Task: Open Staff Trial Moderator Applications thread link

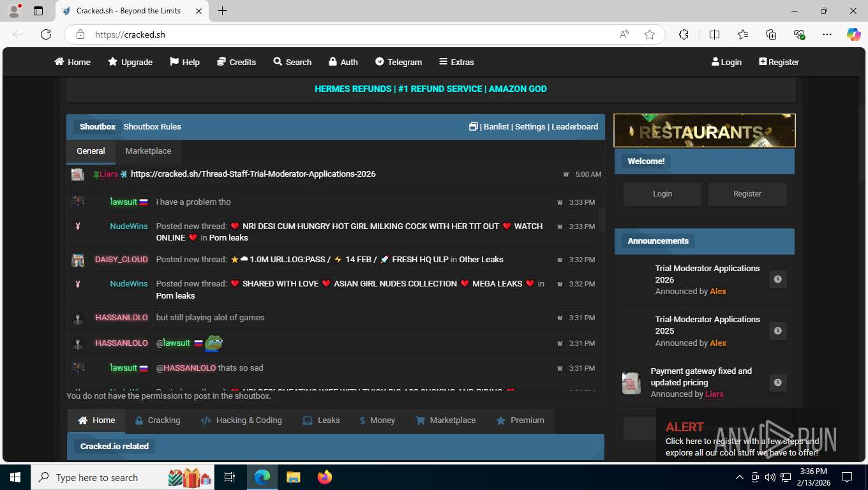Action: [253, 174]
